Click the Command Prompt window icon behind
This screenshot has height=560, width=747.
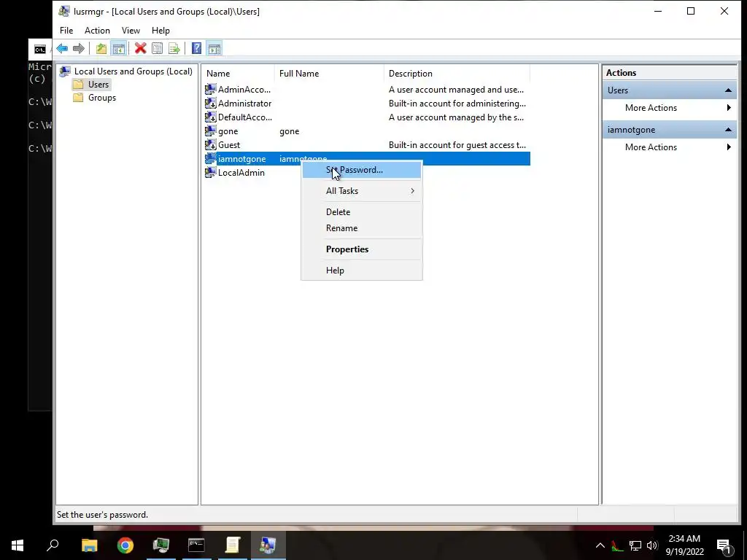pos(40,49)
